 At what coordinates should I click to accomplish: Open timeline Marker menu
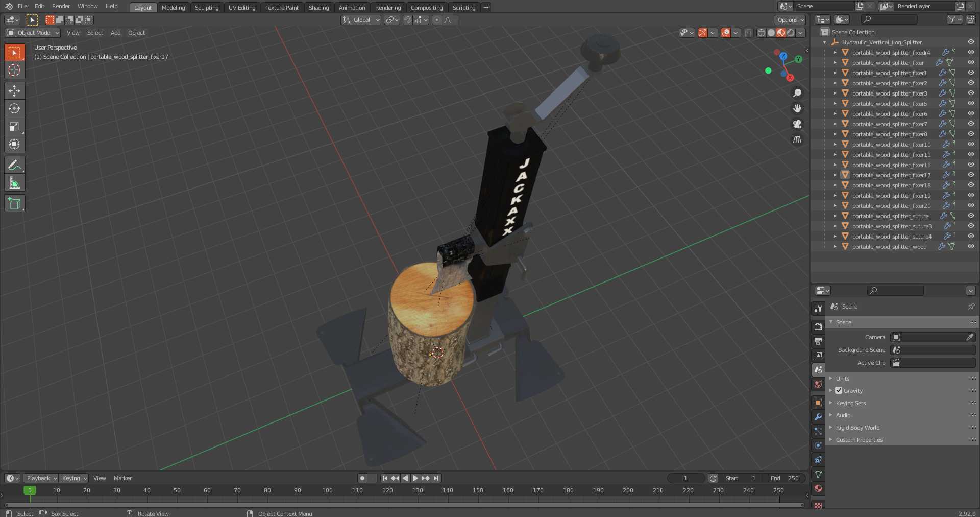pos(122,478)
